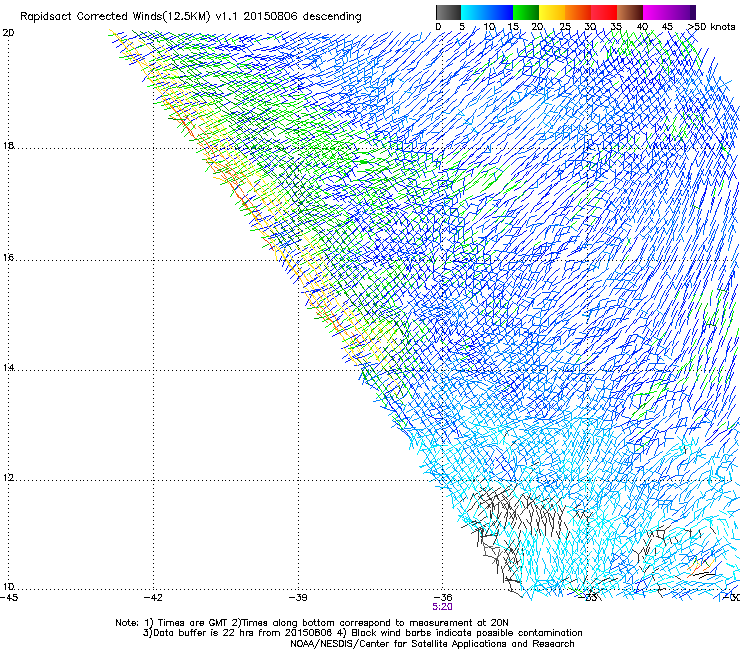Viewport: 740px width, 650px height.
Task: Click the orange 25–30 knots legend swatch
Action: tap(578, 12)
